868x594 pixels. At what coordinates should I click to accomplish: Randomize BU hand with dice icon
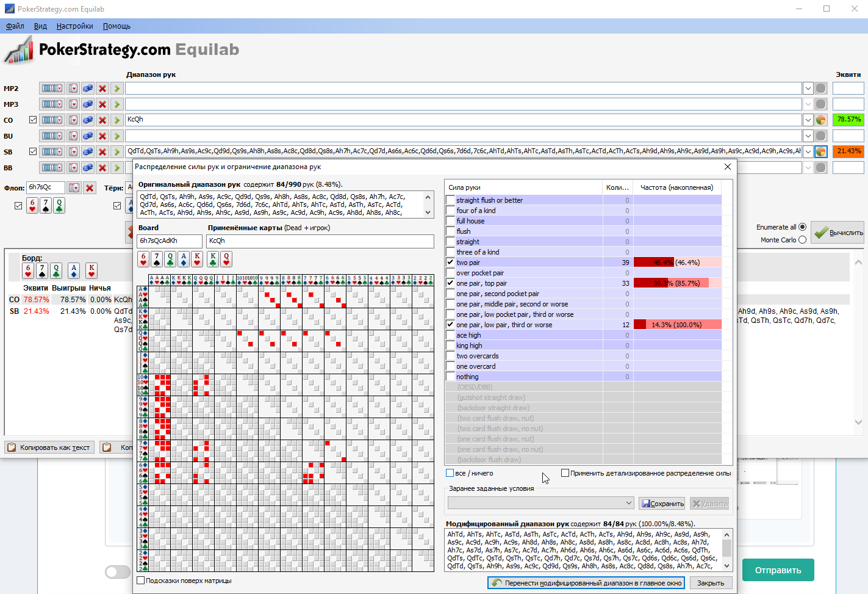tap(88, 136)
